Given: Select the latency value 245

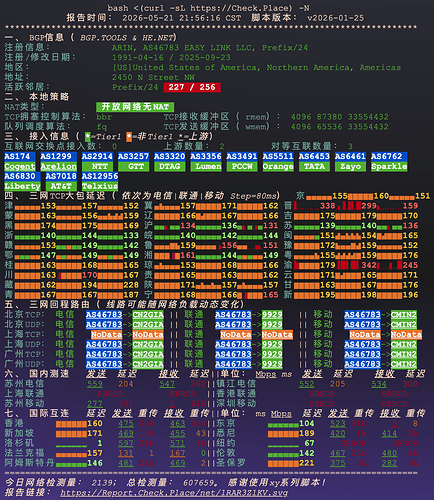Looking at the screenshot, I should coord(410,265).
